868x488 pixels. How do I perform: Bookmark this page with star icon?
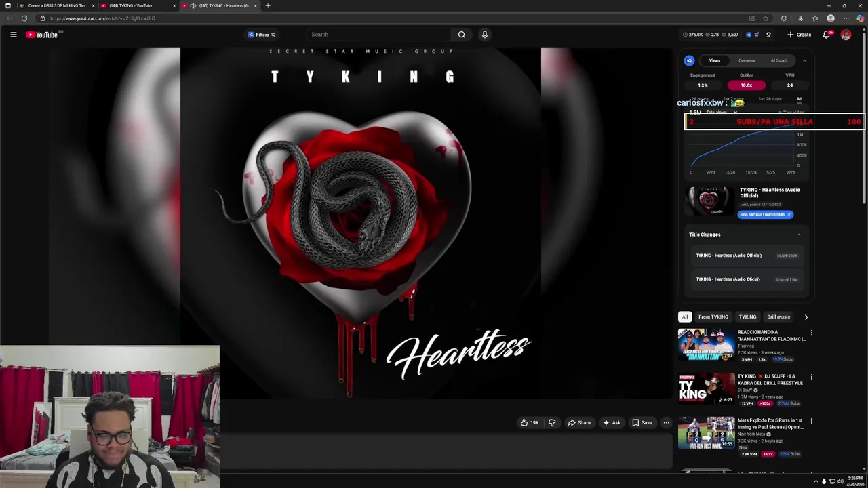pyautogui.click(x=766, y=18)
